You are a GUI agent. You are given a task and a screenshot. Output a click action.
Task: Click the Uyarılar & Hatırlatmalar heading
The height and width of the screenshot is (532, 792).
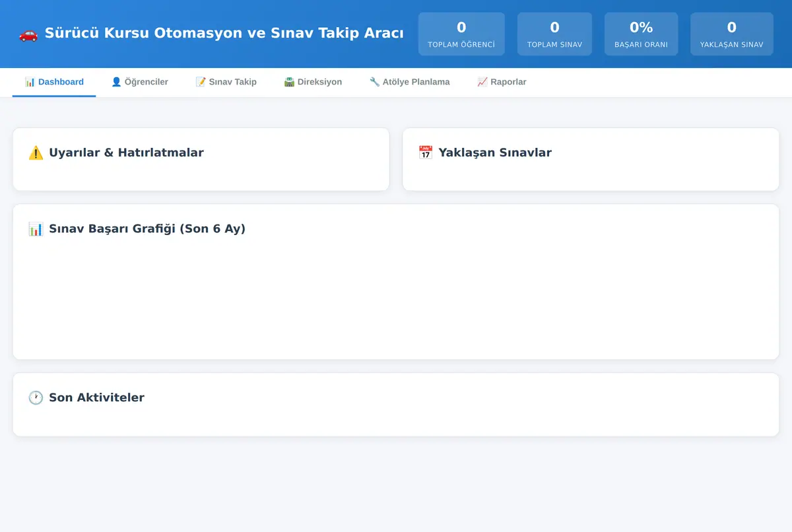[x=126, y=153]
